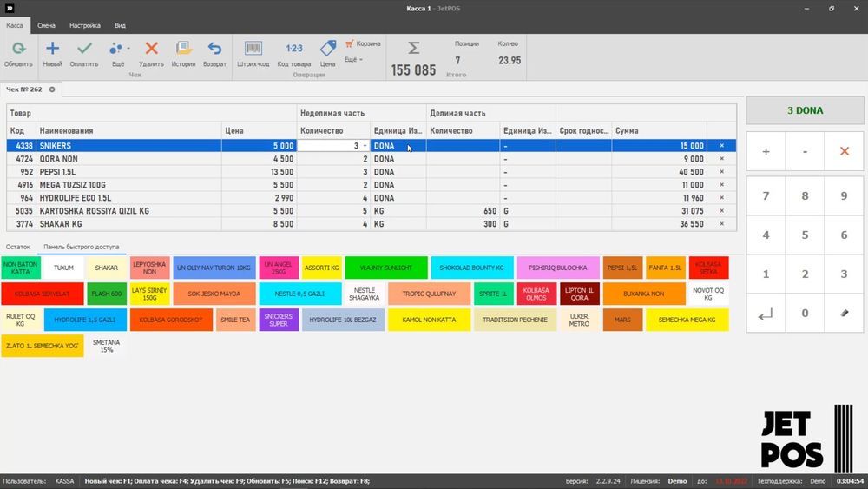Remove the SNIKERS row with its x
The image size is (868, 489).
pyautogui.click(x=721, y=146)
